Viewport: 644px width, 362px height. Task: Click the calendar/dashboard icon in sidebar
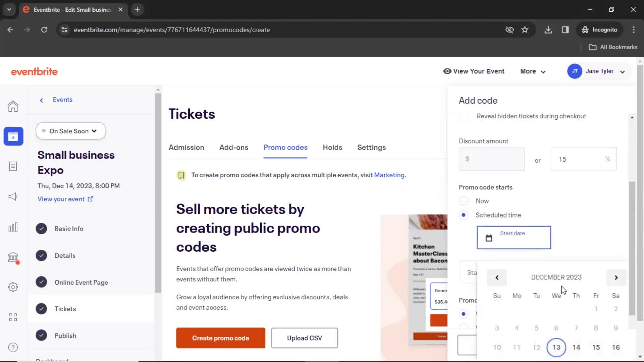pos(13,136)
